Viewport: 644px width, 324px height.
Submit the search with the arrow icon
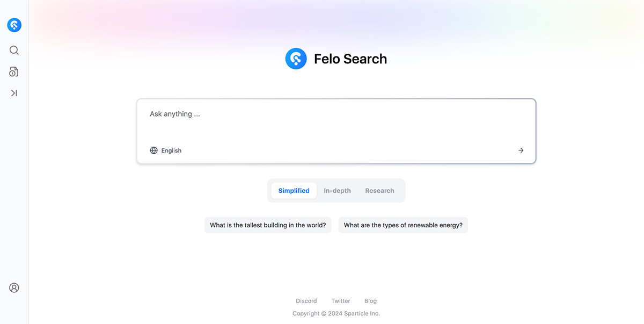pos(521,150)
